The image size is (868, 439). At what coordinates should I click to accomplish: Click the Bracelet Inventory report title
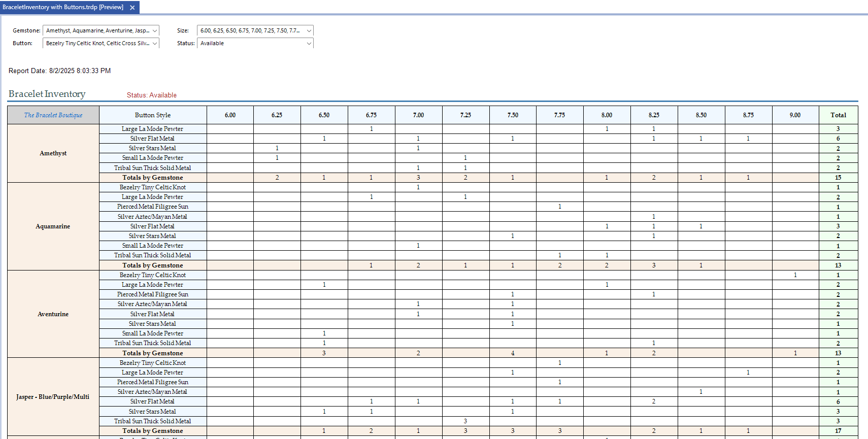(x=47, y=94)
